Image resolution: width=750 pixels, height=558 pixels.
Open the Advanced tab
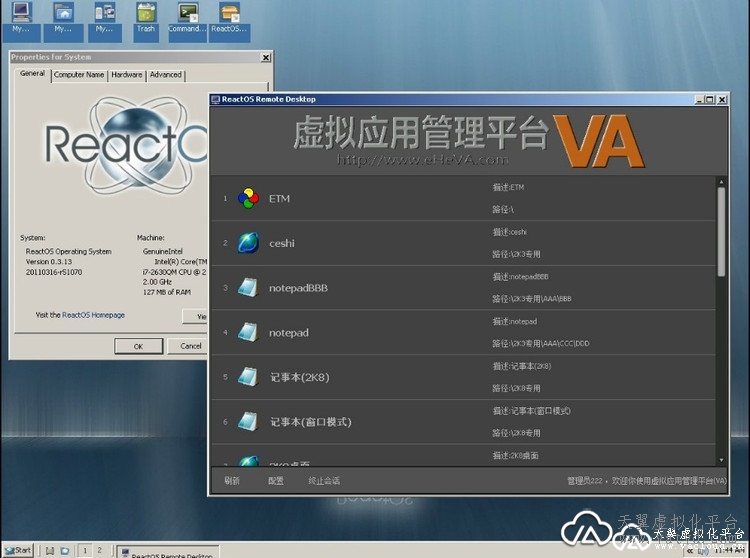[x=166, y=75]
